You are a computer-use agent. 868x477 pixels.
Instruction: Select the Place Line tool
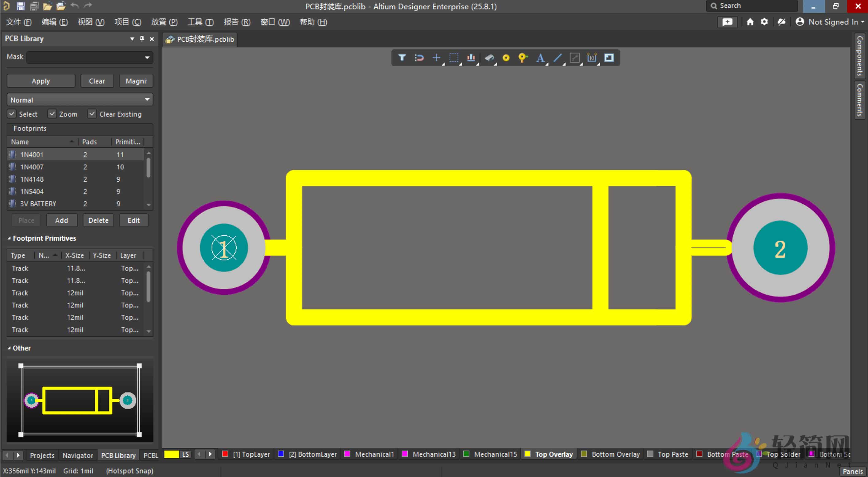(557, 58)
